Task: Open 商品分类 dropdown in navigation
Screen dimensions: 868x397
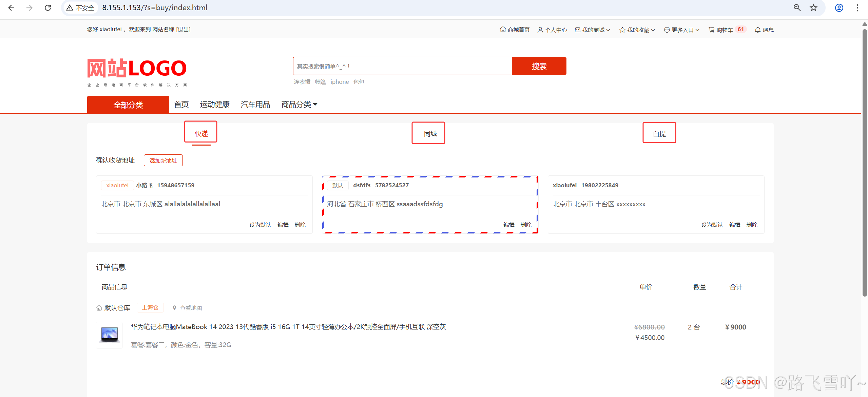Action: 299,105
